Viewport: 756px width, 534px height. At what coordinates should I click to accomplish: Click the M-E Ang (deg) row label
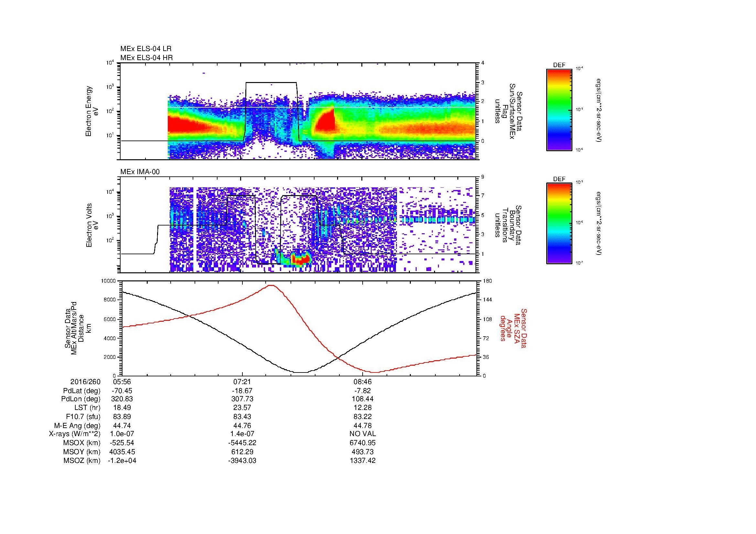click(x=77, y=425)
